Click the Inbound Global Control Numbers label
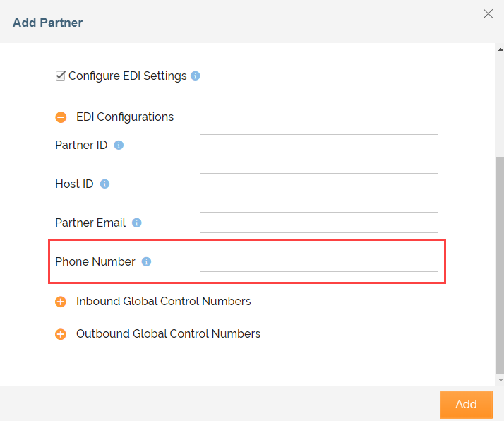This screenshot has height=421, width=504. pos(163,301)
